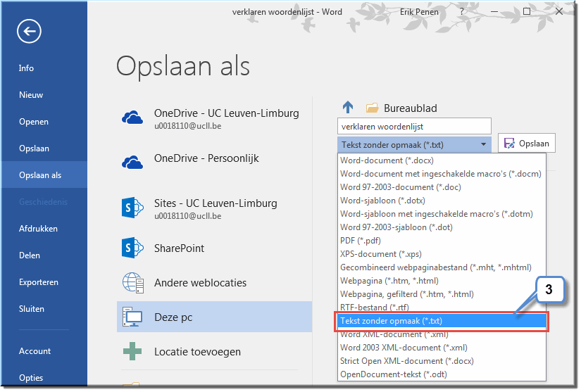
Task: Click the back arrow circle icon
Action: pyautogui.click(x=29, y=31)
